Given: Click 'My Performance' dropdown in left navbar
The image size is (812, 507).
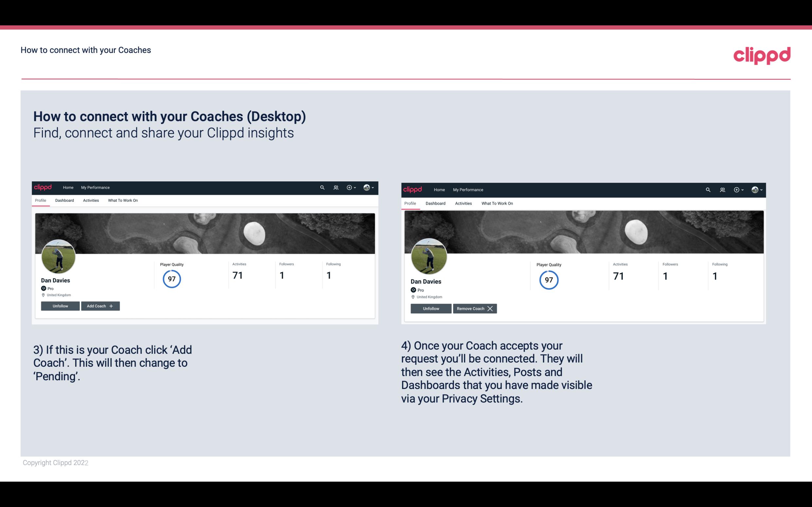Looking at the screenshot, I should [95, 187].
